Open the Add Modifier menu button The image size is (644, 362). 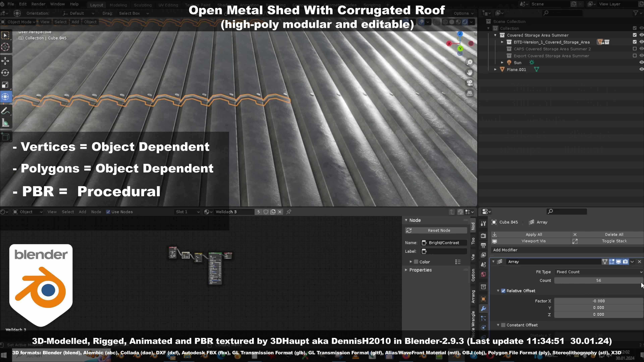(x=567, y=250)
